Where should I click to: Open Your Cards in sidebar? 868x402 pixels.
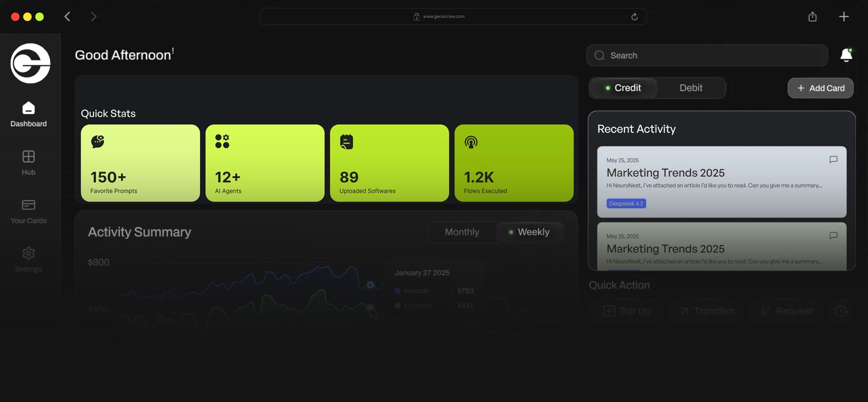pos(29,211)
